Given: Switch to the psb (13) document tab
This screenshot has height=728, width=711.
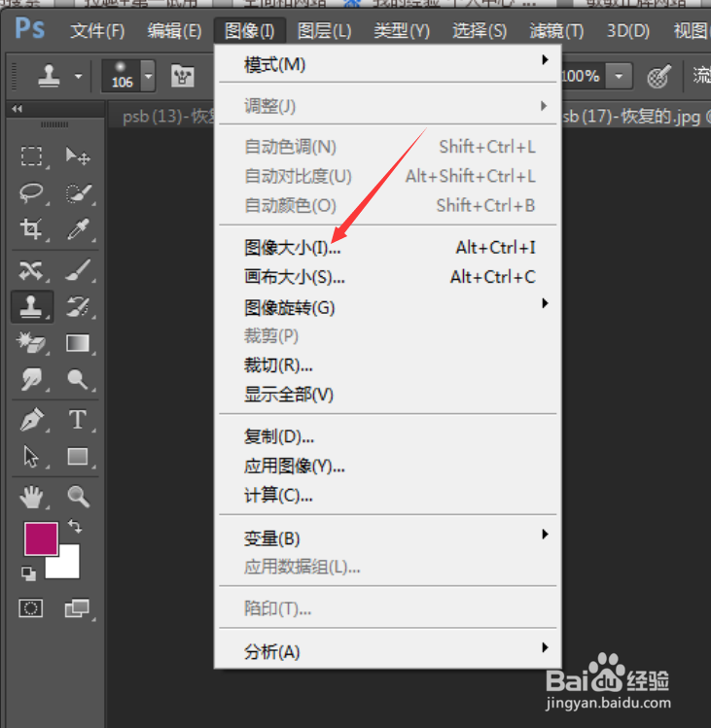Looking at the screenshot, I should (x=161, y=116).
